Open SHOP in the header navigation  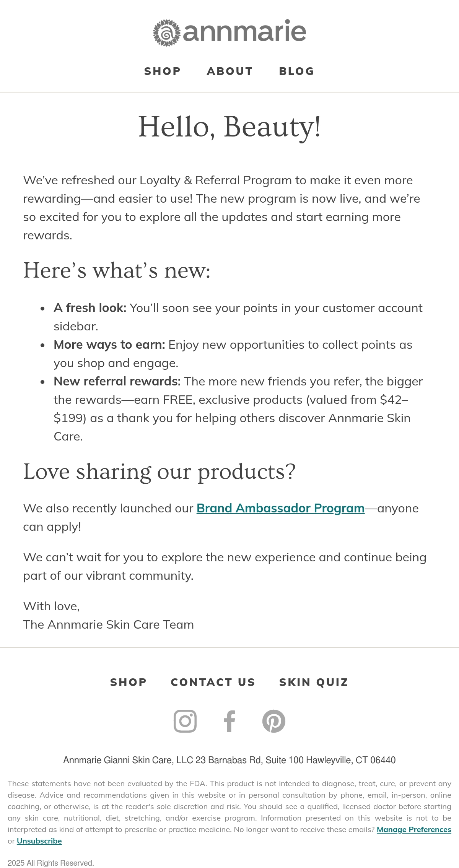click(x=163, y=71)
